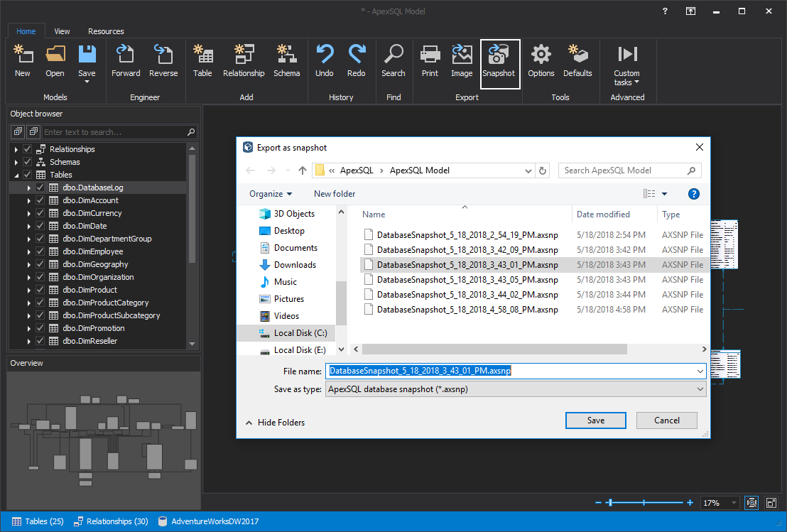The height and width of the screenshot is (532, 787).
Task: Expand the Relationships tree node
Action: [x=16, y=149]
